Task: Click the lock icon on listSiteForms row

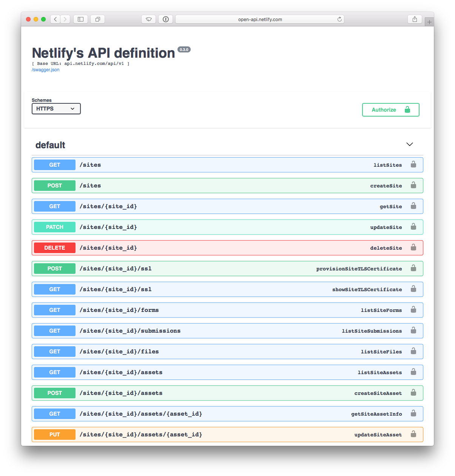Action: [x=413, y=310]
